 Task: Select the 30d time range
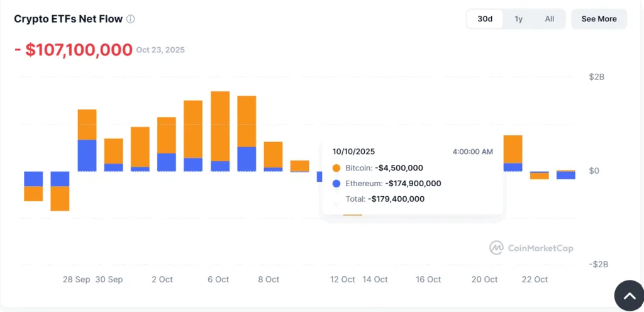point(485,19)
